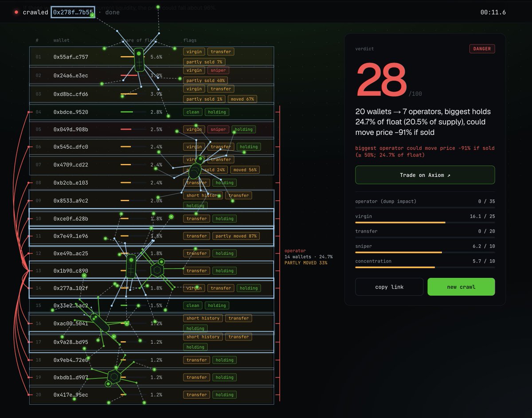The width and height of the screenshot is (532, 418).
Task: Click the copy link button
Action: pyautogui.click(x=389, y=287)
